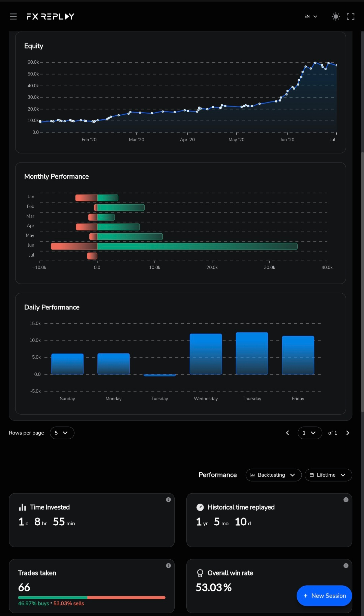
Task: Start a New Session
Action: pos(324,596)
